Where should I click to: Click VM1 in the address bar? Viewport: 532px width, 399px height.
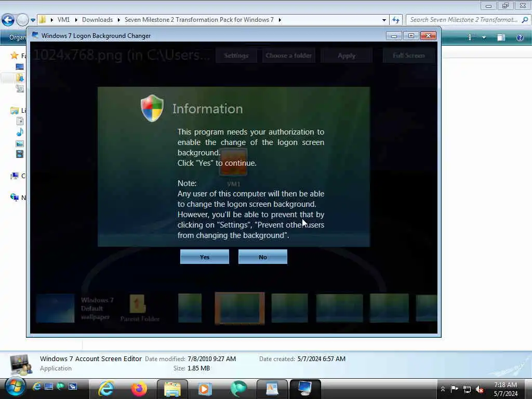pos(63,20)
